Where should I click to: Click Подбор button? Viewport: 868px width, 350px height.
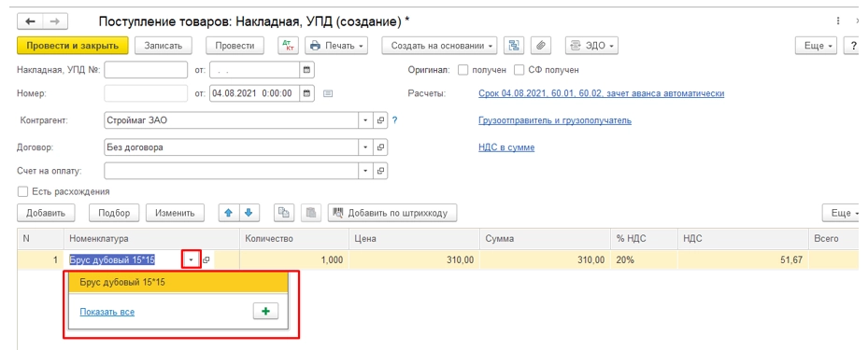coord(114,213)
